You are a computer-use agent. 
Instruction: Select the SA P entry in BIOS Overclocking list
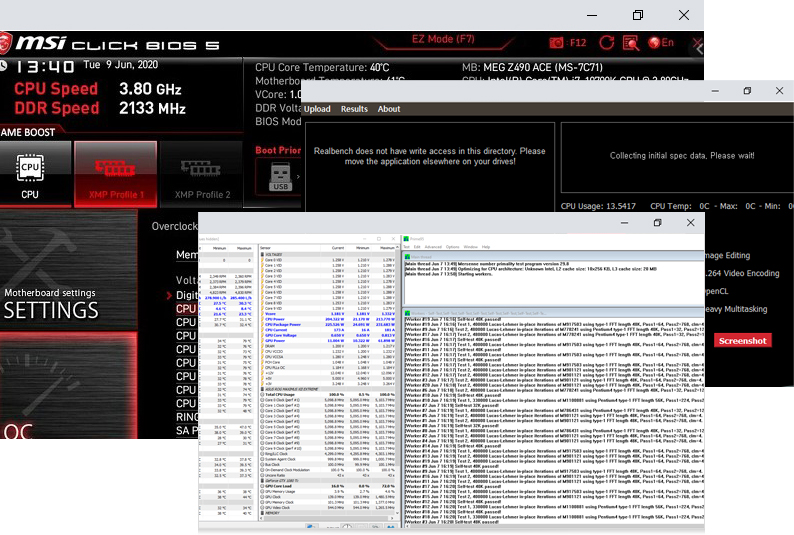[x=187, y=431]
